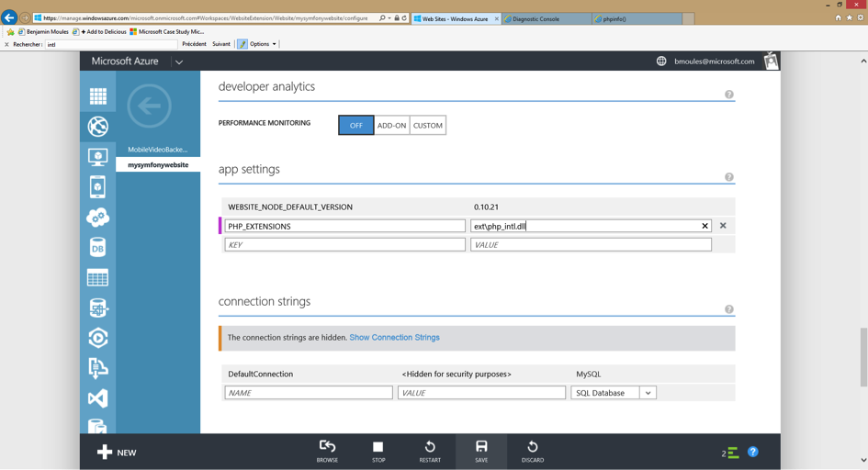The image size is (868, 470).
Task: Open the find bar Options dropdown
Action: coord(263,44)
